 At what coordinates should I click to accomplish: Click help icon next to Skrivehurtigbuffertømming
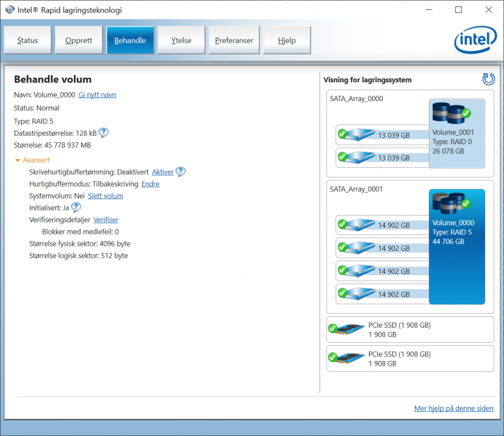coord(181,172)
